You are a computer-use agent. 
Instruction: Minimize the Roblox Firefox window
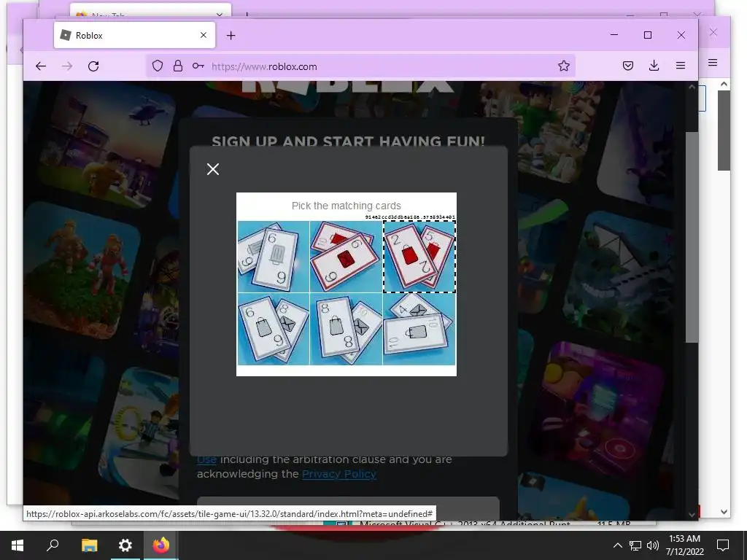pos(614,35)
